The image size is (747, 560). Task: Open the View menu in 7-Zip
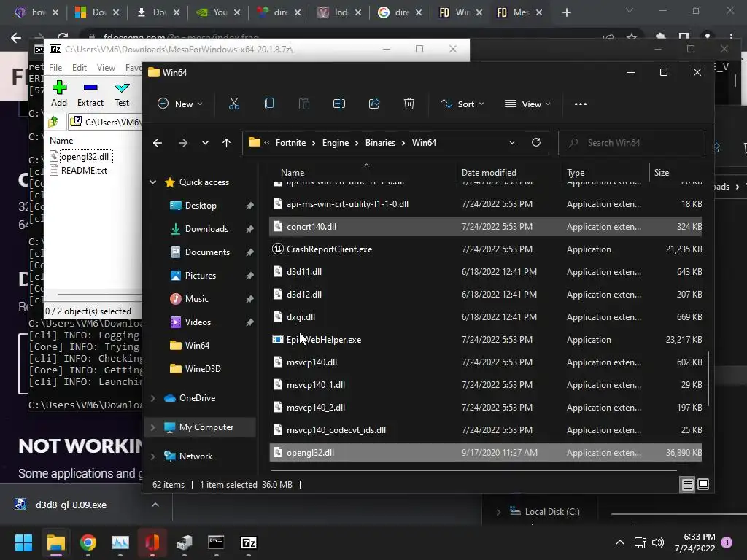click(106, 68)
